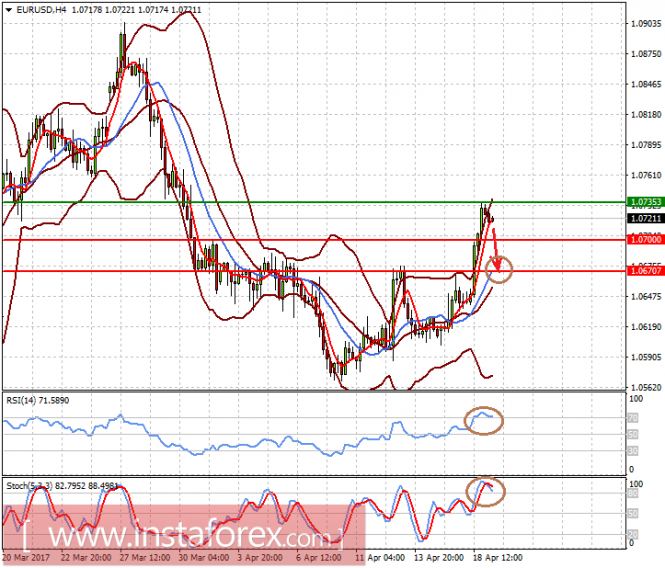Click the brown circle at arrow target
The height and width of the screenshot is (568, 665).
tap(499, 269)
